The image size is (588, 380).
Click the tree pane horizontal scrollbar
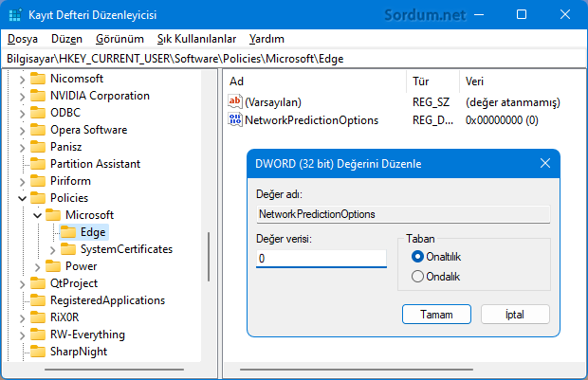click(114, 370)
